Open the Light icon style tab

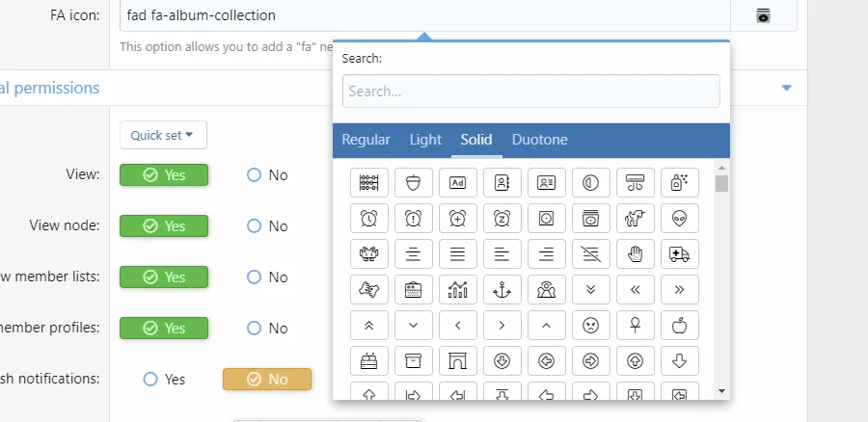point(425,140)
